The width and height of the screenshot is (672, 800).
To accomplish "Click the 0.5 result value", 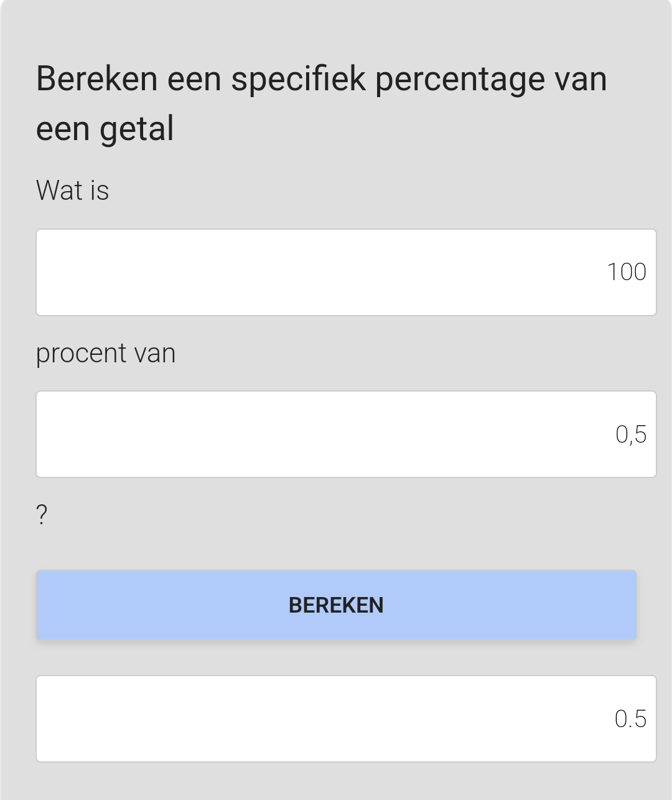I will click(x=630, y=719).
